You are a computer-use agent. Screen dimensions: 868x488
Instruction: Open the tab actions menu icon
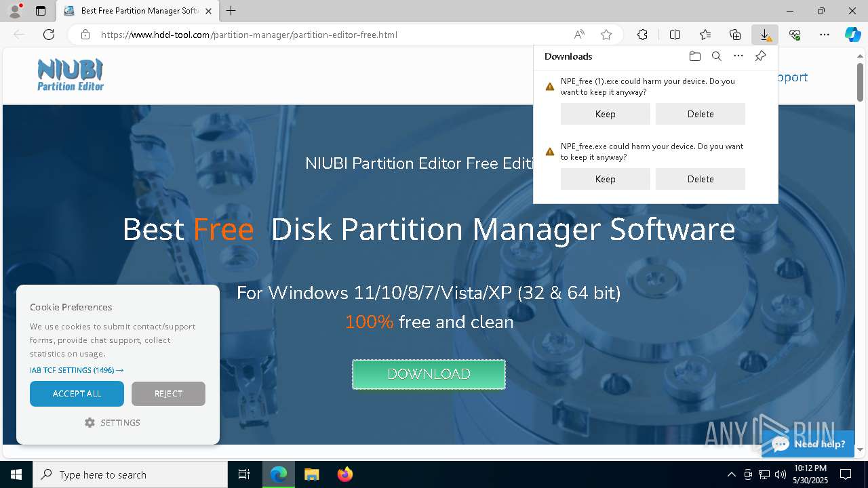[x=41, y=11]
